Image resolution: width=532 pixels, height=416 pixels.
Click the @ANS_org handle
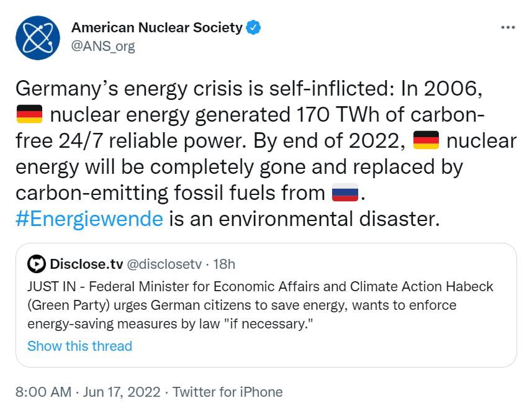(x=103, y=46)
